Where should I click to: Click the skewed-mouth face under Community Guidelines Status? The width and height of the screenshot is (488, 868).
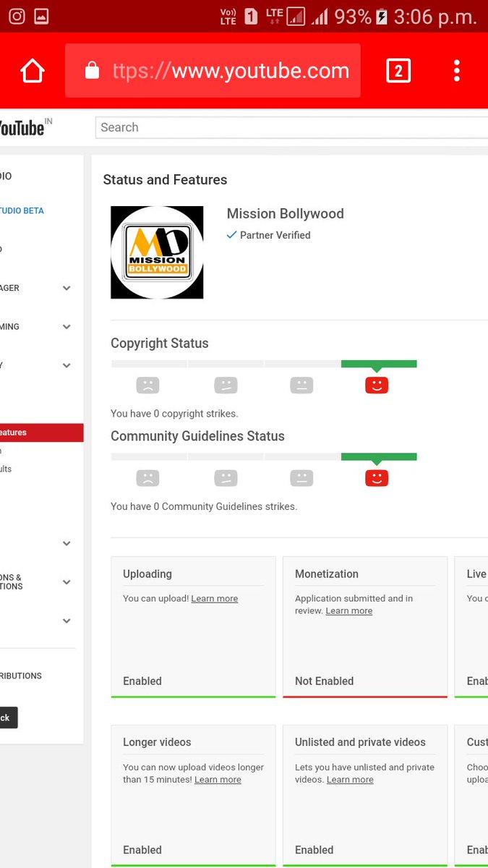tap(226, 478)
